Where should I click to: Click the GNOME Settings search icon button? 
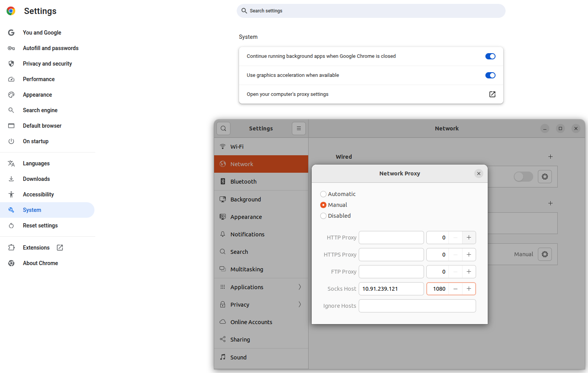[x=223, y=128]
